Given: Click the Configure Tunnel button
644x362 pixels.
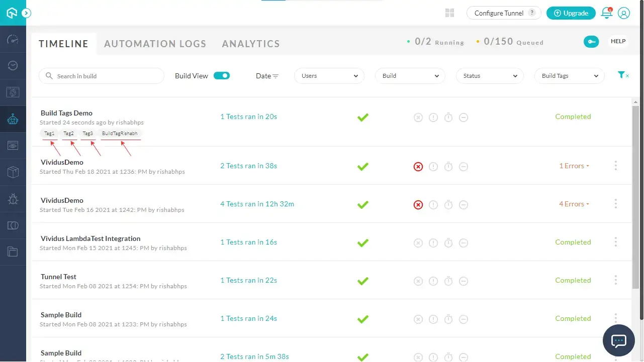Looking at the screenshot, I should pyautogui.click(x=504, y=13).
